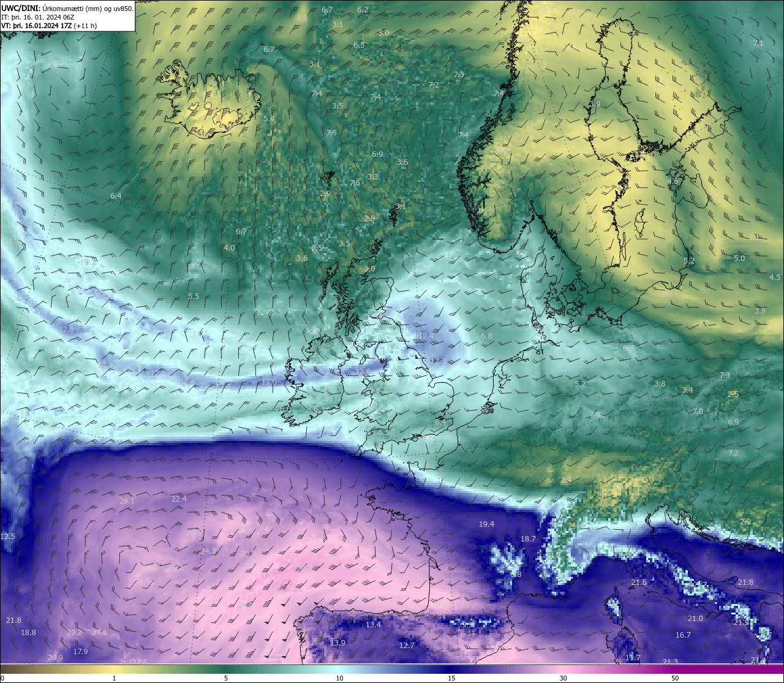Click the 3.4 value label
Screen dimensions: 784x683
687,390
